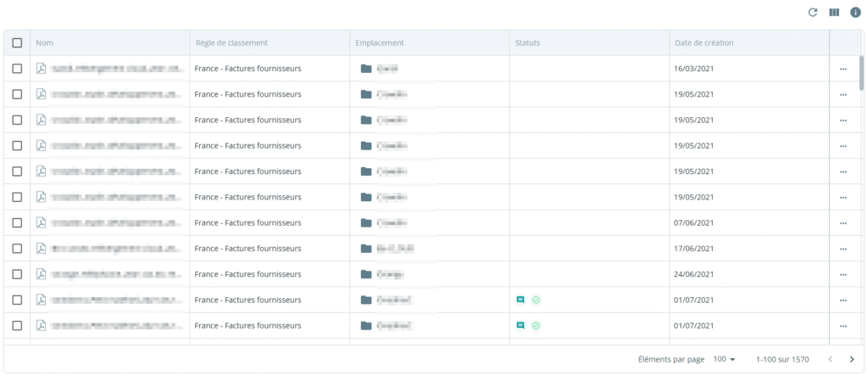
Task: Click the refresh icon above the table
Action: click(813, 13)
